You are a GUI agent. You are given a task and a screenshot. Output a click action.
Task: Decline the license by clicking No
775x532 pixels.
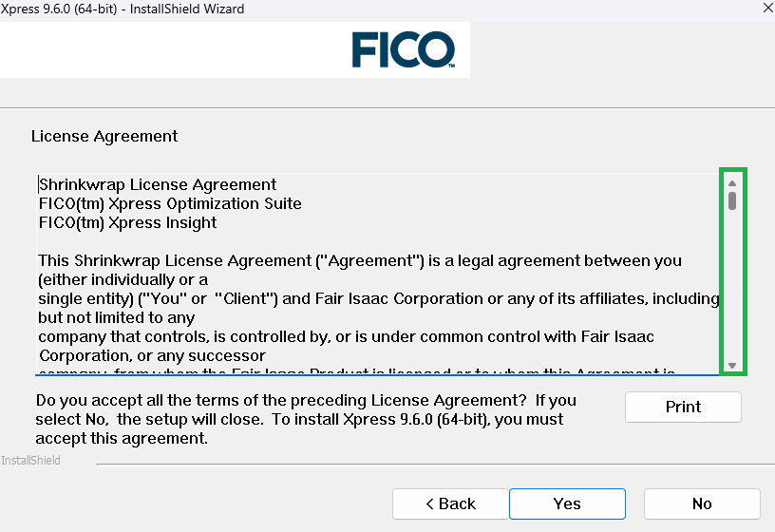[702, 503]
